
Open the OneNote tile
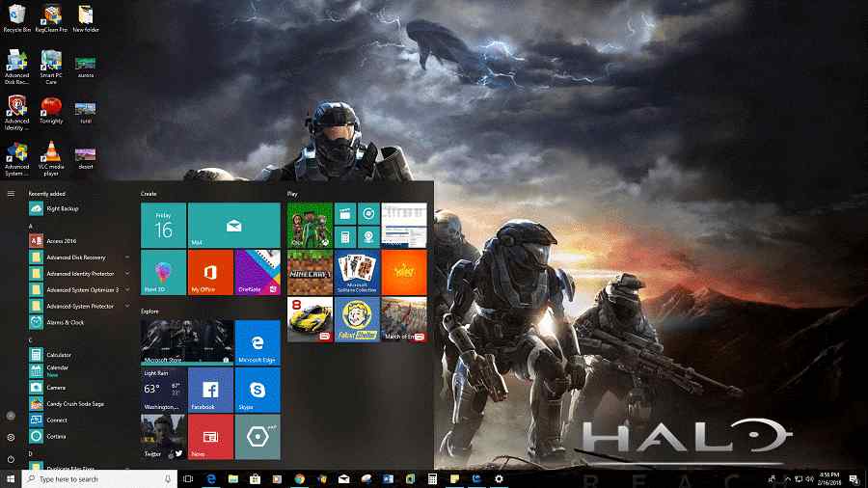(258, 272)
